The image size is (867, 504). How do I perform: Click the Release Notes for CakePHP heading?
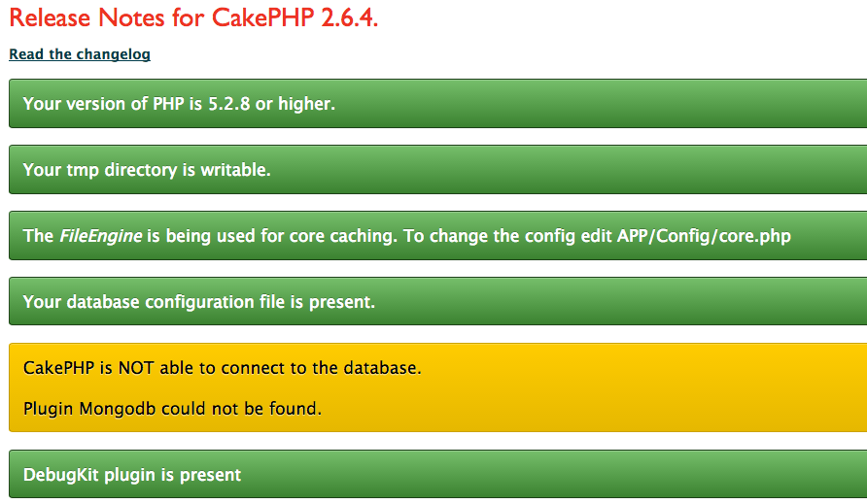[x=193, y=17]
